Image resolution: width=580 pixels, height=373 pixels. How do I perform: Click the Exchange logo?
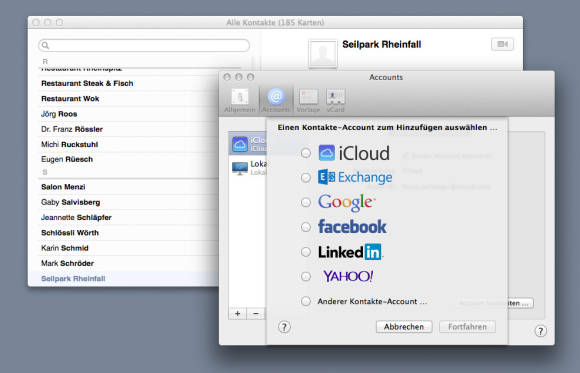[355, 178]
